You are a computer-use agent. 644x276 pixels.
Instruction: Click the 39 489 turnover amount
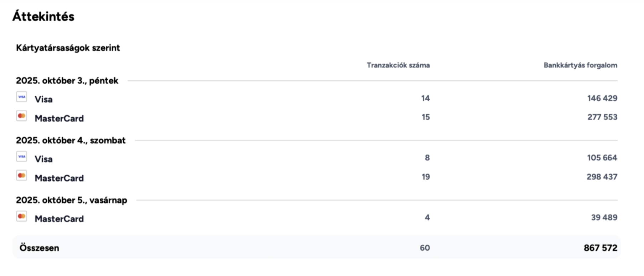(604, 217)
